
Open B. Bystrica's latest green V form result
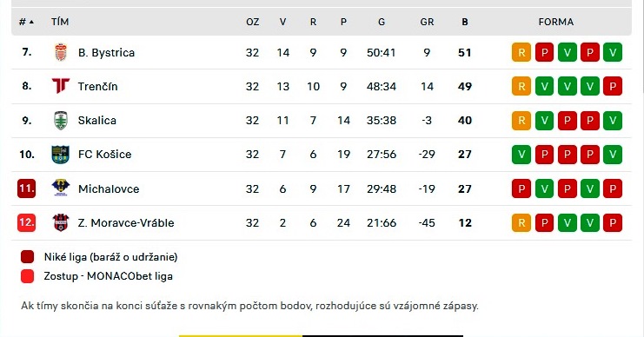(x=613, y=52)
